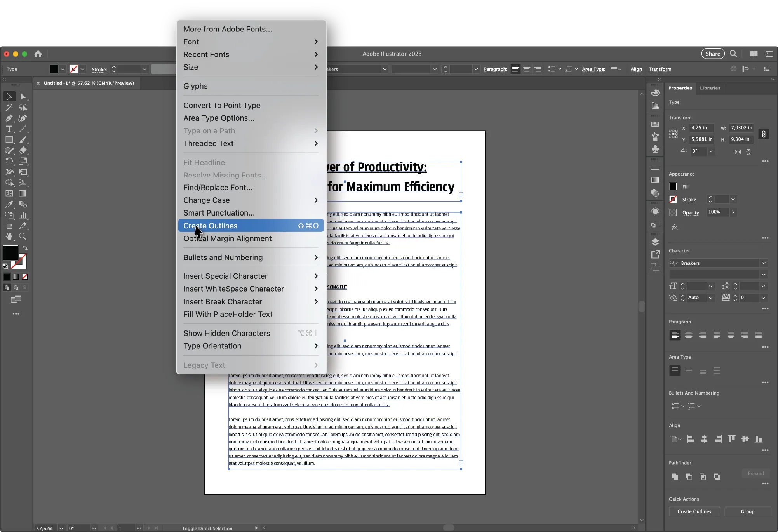Select the Gradient tool

click(23, 193)
